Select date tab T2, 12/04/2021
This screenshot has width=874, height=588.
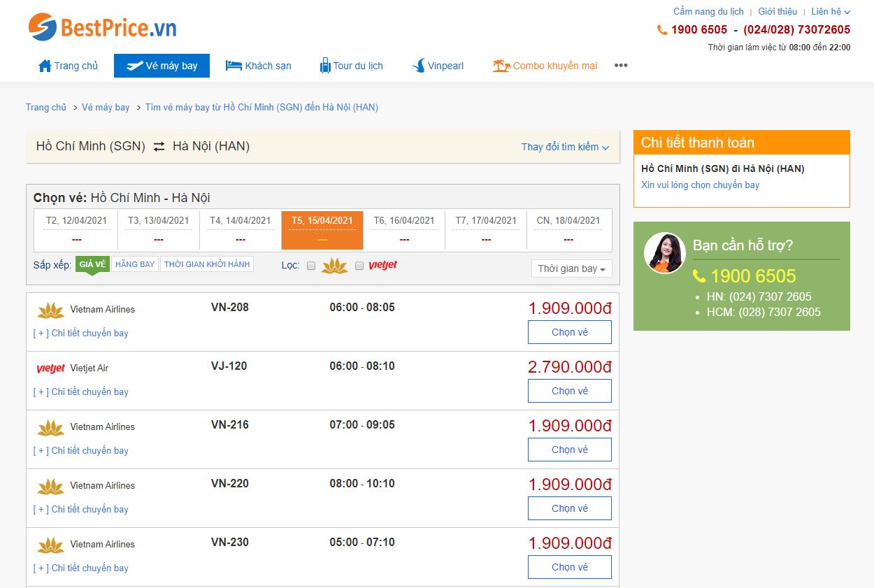(76, 230)
